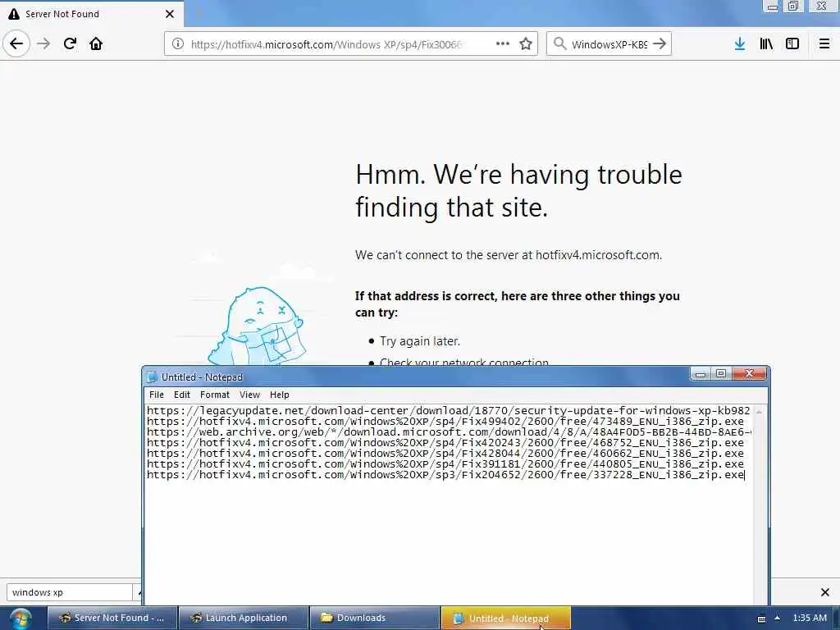Click the magnifier icon in search box
The image size is (840, 630).
(x=559, y=43)
